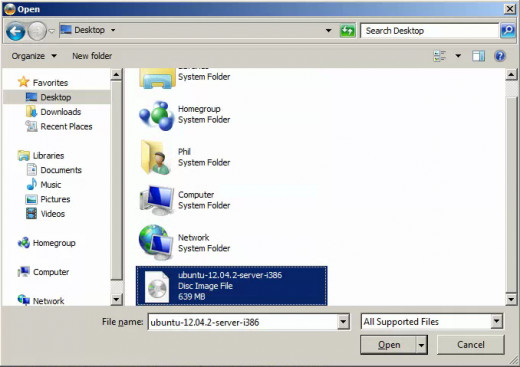
Task: Click the Forward navigation arrow
Action: (x=37, y=31)
